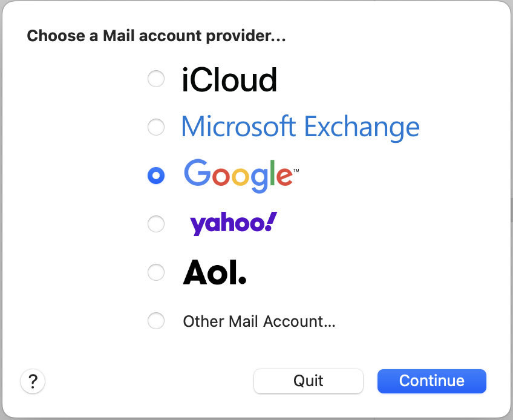The image size is (513, 420).
Task: Choose the Aol radio button
Action: pyautogui.click(x=156, y=272)
